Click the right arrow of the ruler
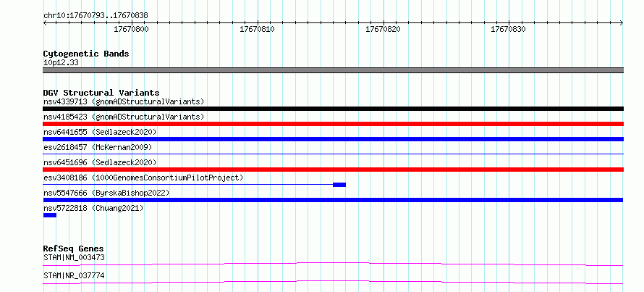Screen dimensions: 644x292 click(622, 23)
